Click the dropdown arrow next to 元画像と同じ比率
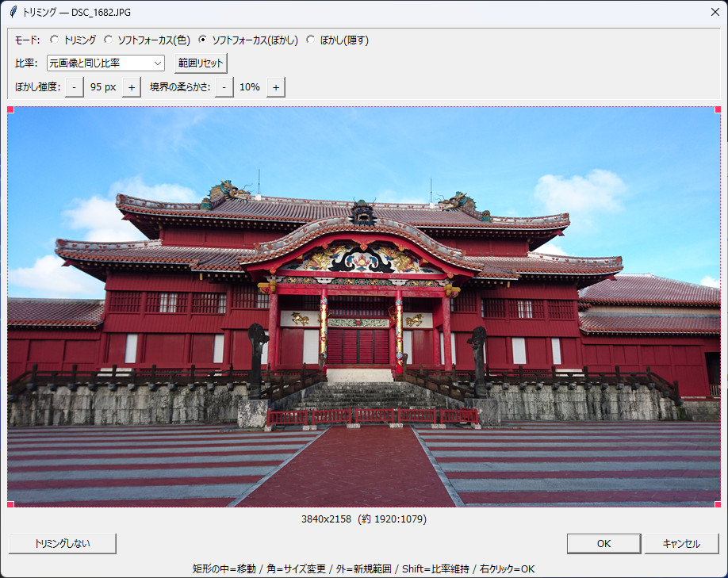Image resolution: width=728 pixels, height=578 pixels. pos(158,63)
